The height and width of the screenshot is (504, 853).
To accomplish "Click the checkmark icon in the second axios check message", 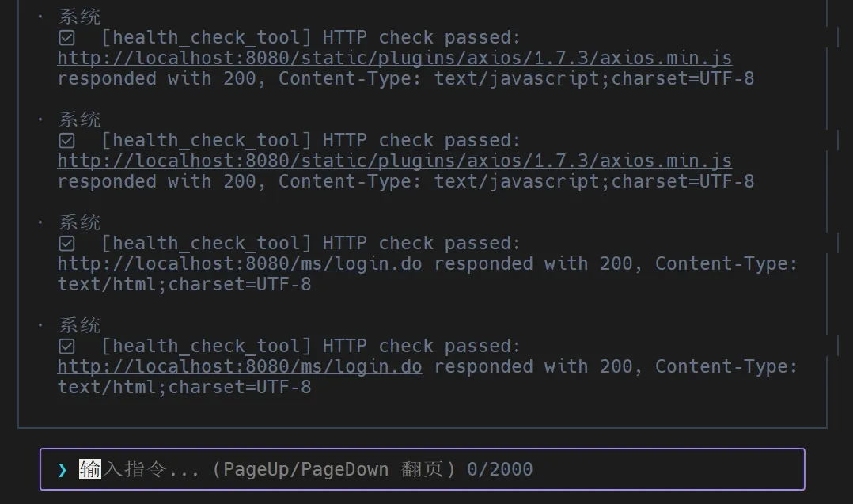I will 67,140.
